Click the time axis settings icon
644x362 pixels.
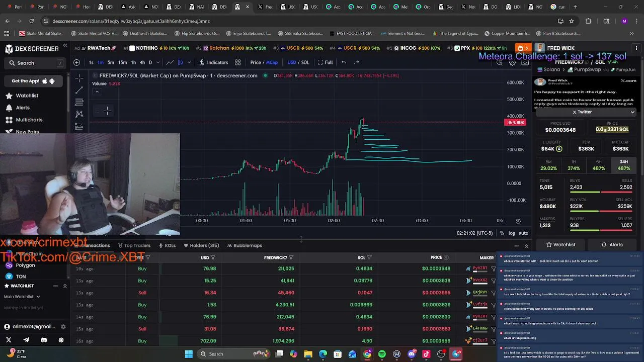click(518, 221)
